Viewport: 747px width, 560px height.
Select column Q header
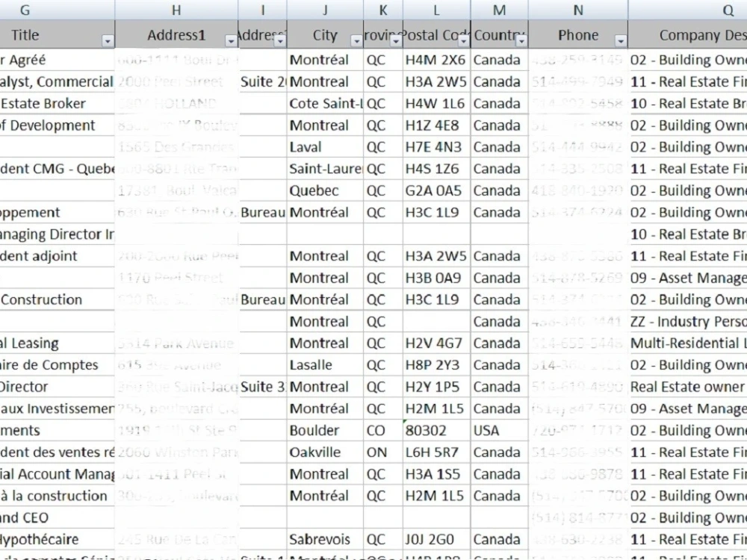click(688, 10)
